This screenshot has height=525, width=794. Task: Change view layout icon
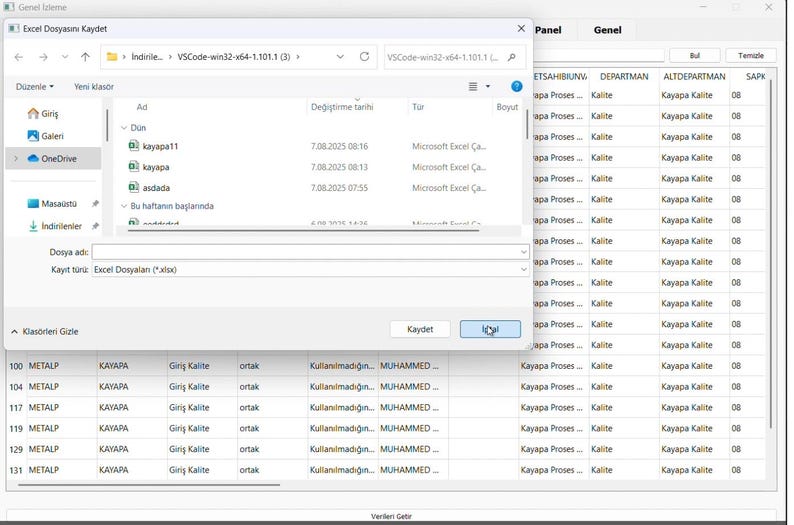(473, 87)
